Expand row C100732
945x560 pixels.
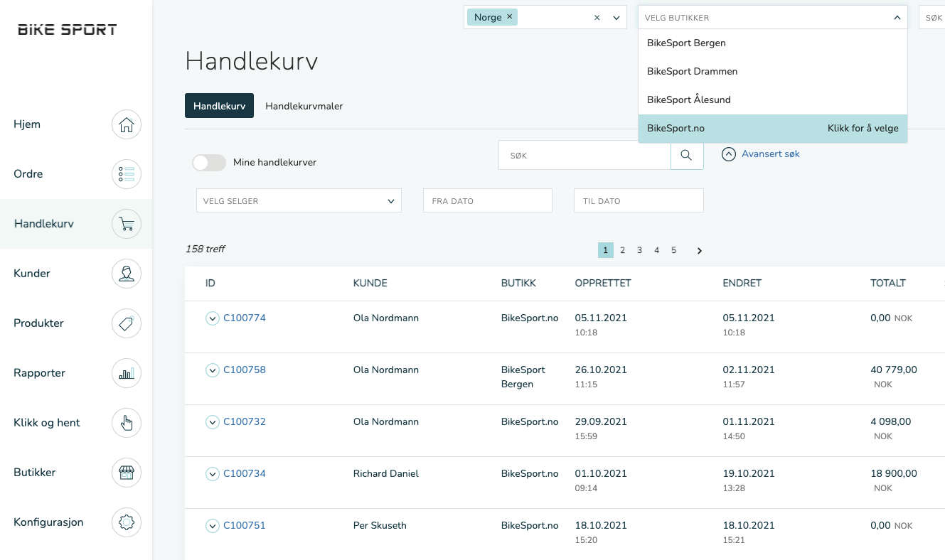click(x=212, y=422)
